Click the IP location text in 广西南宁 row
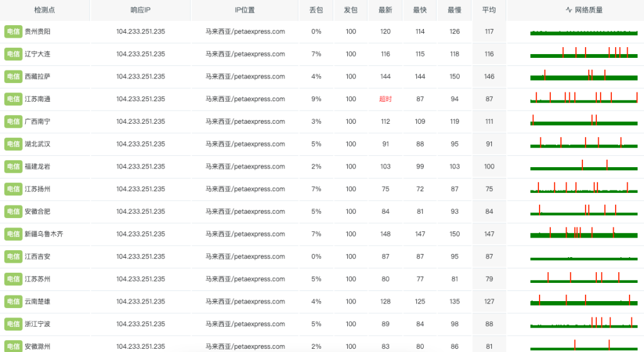The width and height of the screenshot is (644, 352). [x=245, y=121]
